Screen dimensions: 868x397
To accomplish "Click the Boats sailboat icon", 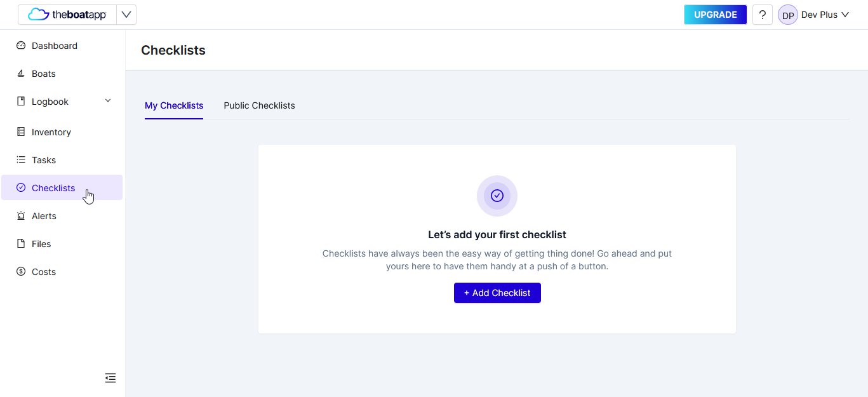I will point(21,74).
